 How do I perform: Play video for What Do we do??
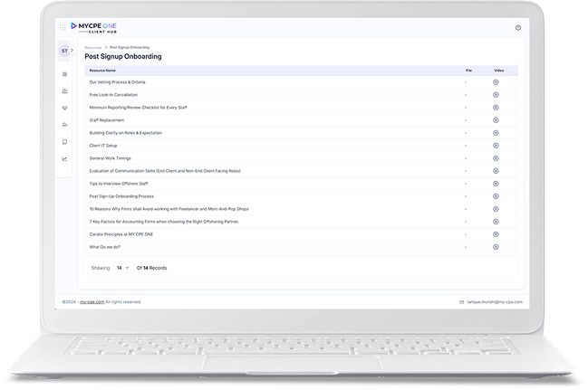click(x=496, y=247)
